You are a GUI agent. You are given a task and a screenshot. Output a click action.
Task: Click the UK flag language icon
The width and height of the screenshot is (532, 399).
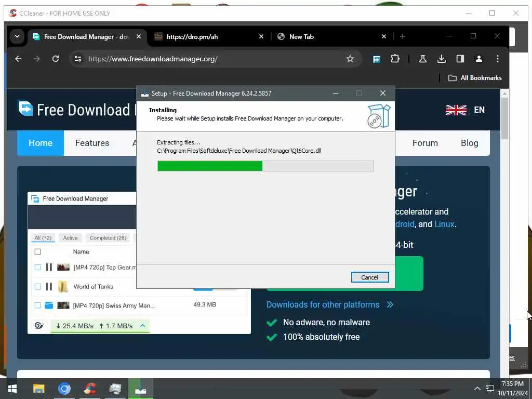pyautogui.click(x=456, y=110)
